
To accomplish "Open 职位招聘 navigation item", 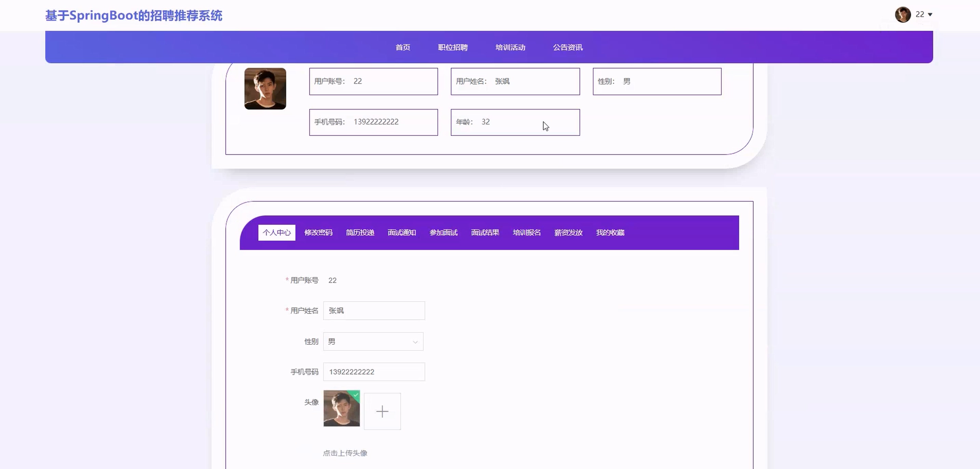I will [453, 47].
